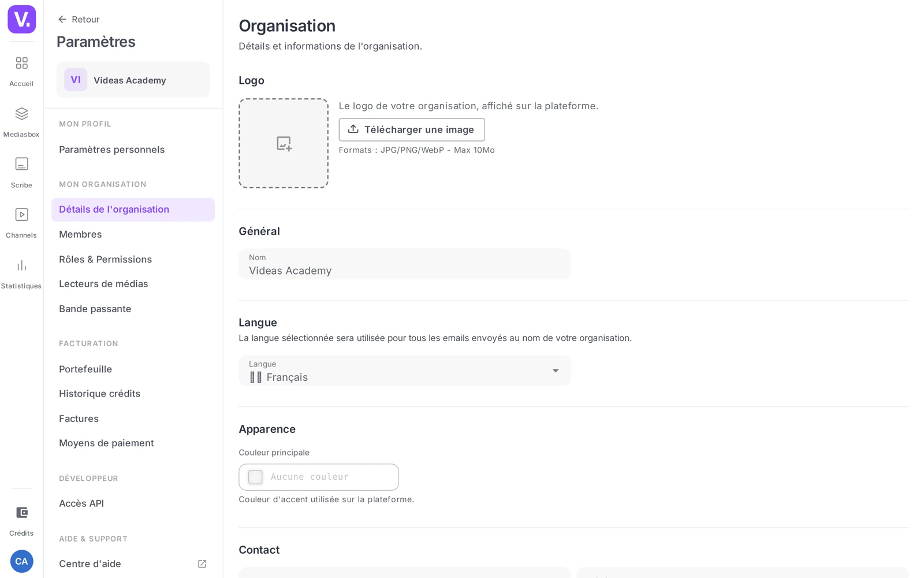Open Factures page
This screenshot has width=924, height=578.
click(x=133, y=418)
